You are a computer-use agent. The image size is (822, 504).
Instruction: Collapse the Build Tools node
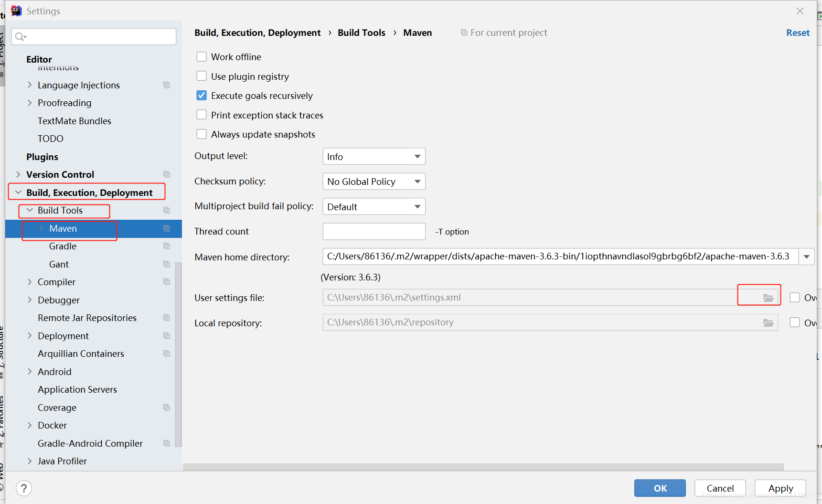pos(30,210)
